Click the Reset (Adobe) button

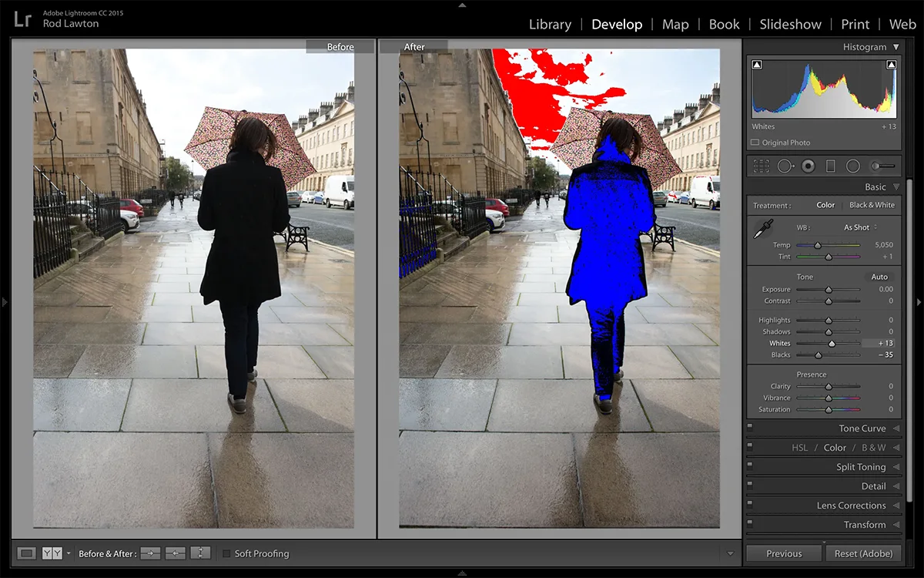863,553
